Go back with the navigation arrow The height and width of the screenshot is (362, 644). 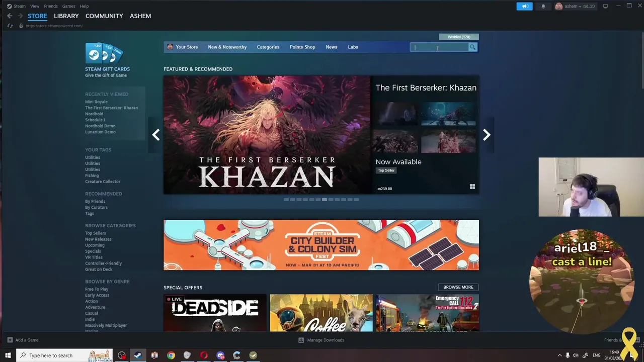pyautogui.click(x=10, y=16)
